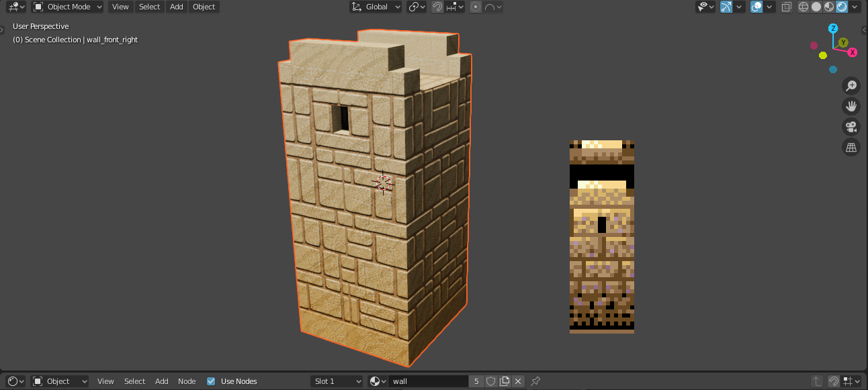Click the move view hand icon
This screenshot has width=868, height=390.
click(x=851, y=106)
